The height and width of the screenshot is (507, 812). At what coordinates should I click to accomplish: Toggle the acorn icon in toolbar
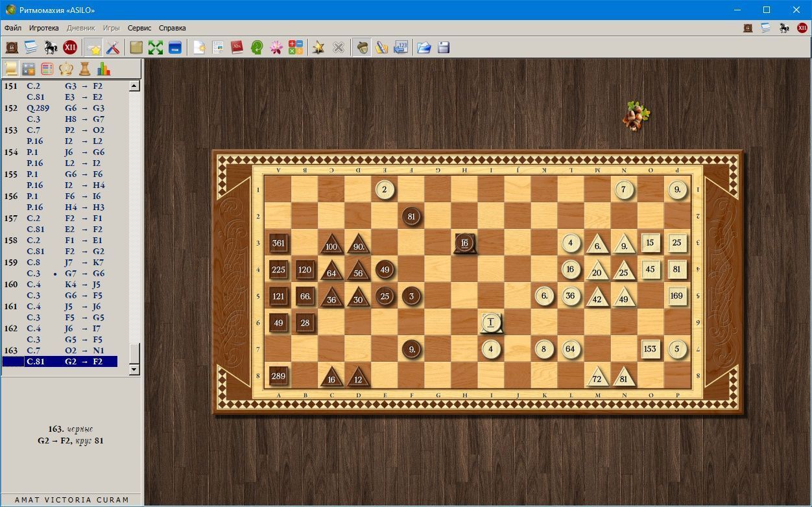(x=362, y=47)
